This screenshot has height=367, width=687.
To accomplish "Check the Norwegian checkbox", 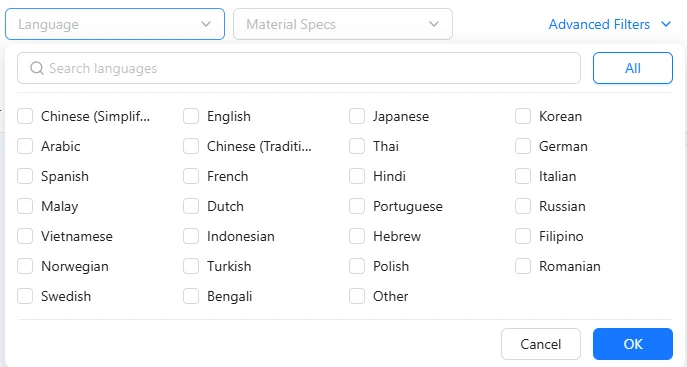I will coord(25,266).
